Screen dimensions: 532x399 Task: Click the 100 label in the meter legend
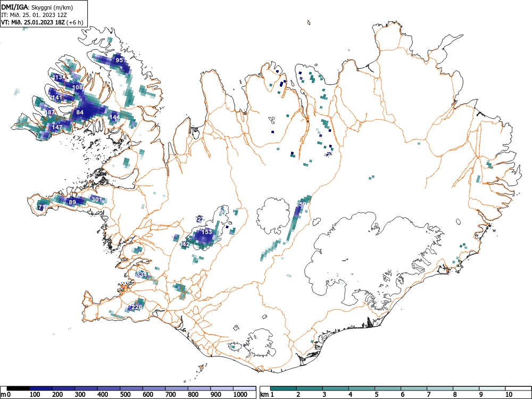[35, 395]
